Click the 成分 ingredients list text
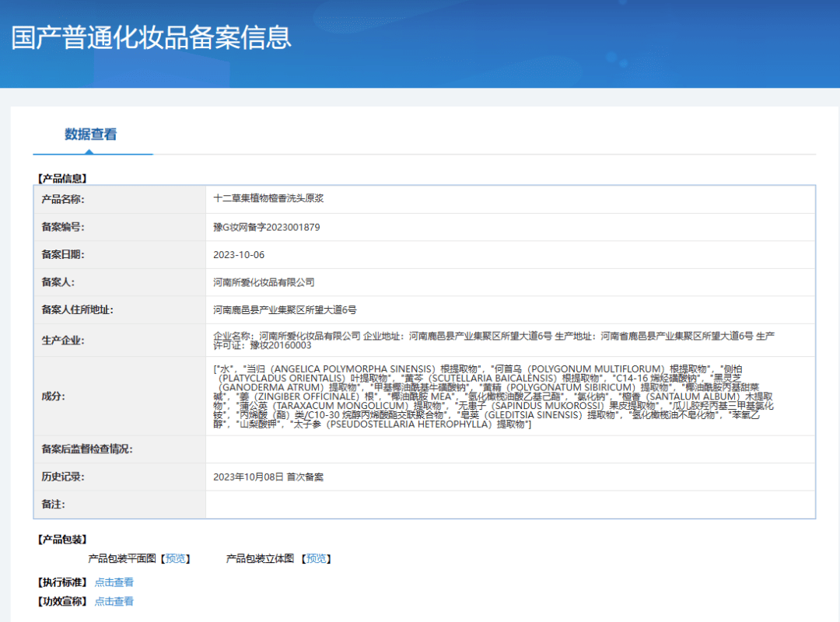Screen dimensions: 840x622 click(493, 397)
